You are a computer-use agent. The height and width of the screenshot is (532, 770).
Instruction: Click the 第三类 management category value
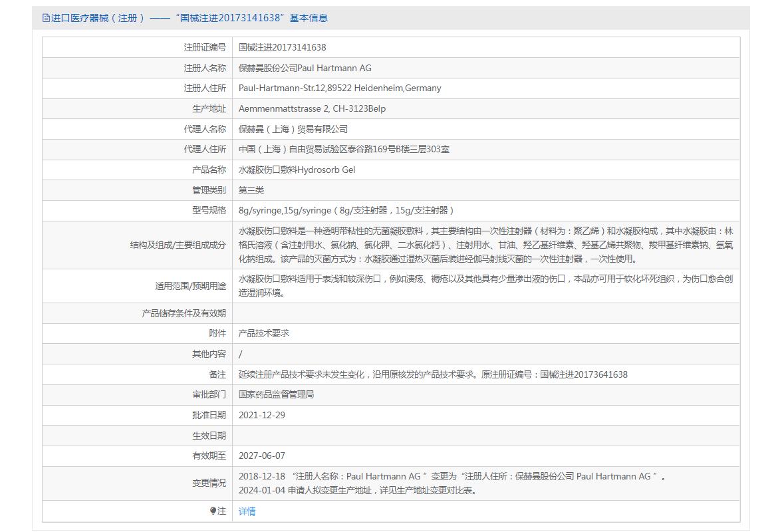pos(251,190)
